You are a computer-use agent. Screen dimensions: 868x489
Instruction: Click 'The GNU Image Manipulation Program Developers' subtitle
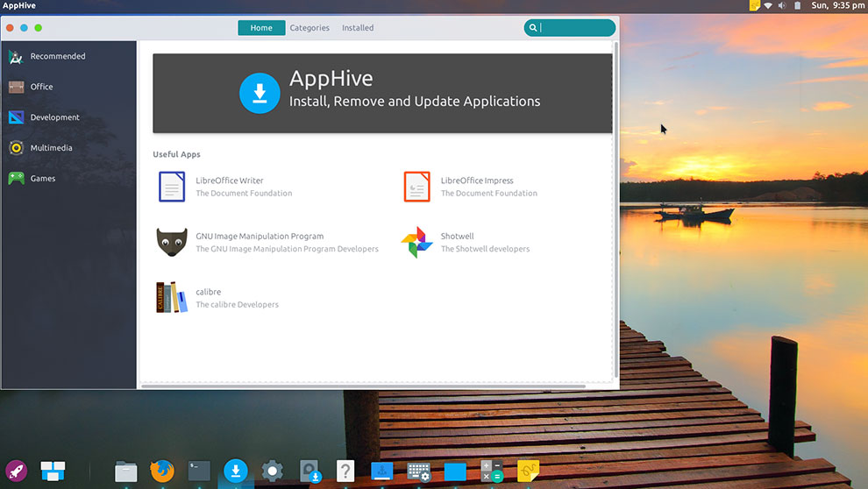288,249
